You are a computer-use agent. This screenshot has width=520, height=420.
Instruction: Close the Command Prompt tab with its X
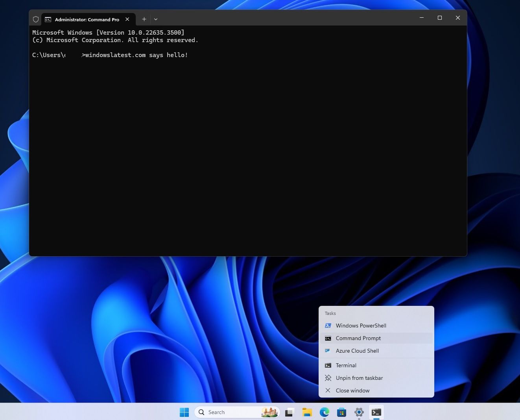pos(127,19)
